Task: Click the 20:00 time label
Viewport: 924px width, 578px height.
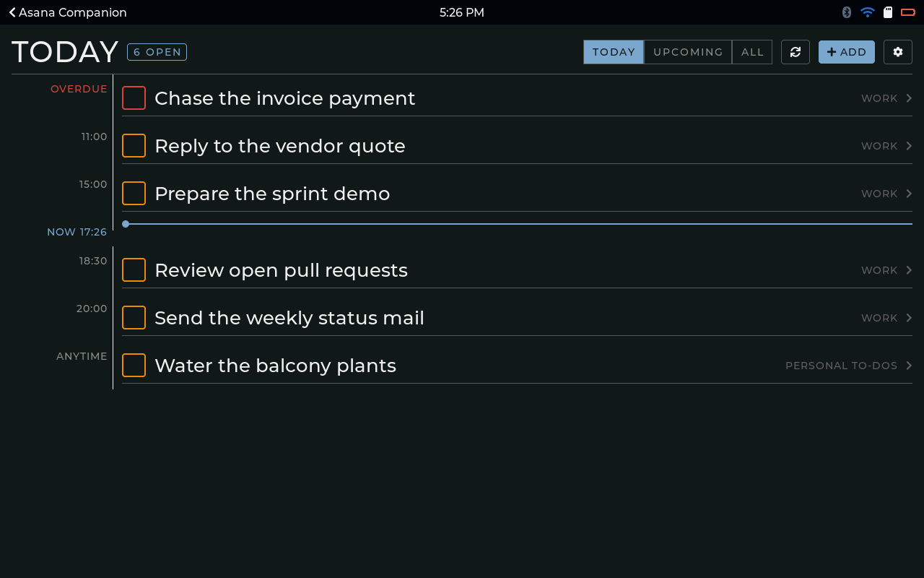Action: click(92, 309)
